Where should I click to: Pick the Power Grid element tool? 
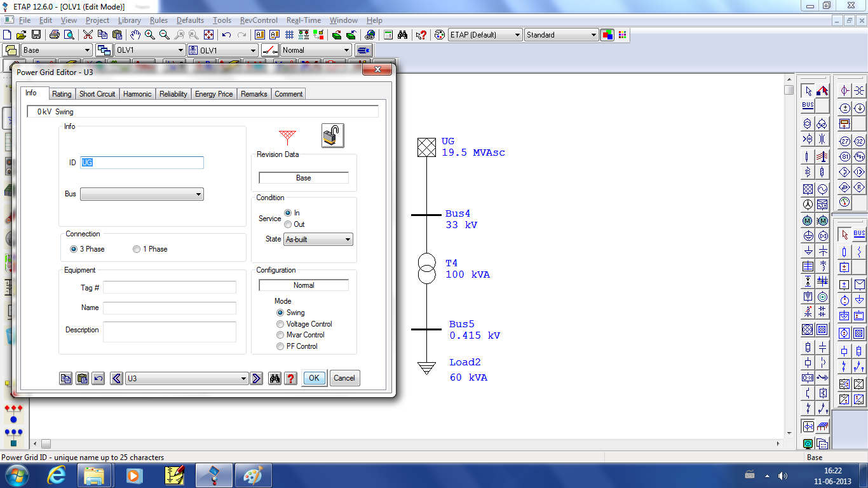click(x=808, y=188)
